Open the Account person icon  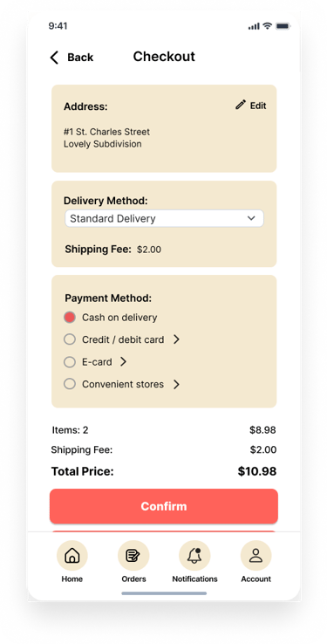(256, 556)
